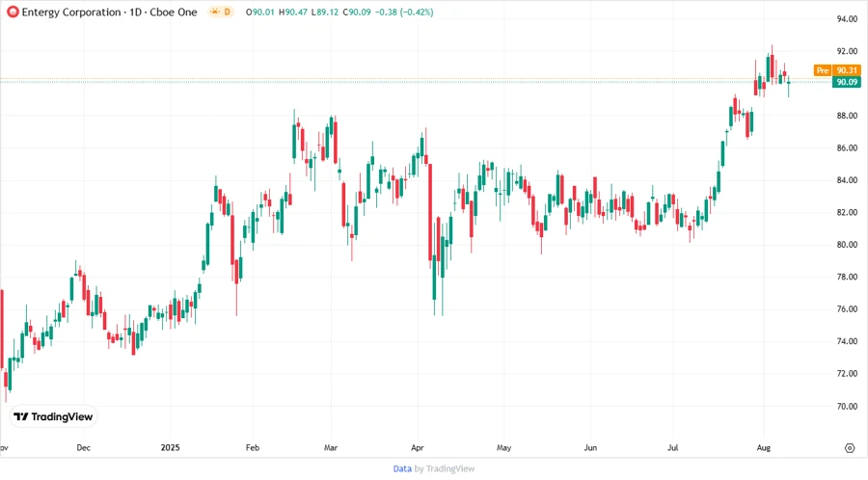Click the 84.00 price axis label
This screenshot has height=480, width=868.
tap(847, 180)
